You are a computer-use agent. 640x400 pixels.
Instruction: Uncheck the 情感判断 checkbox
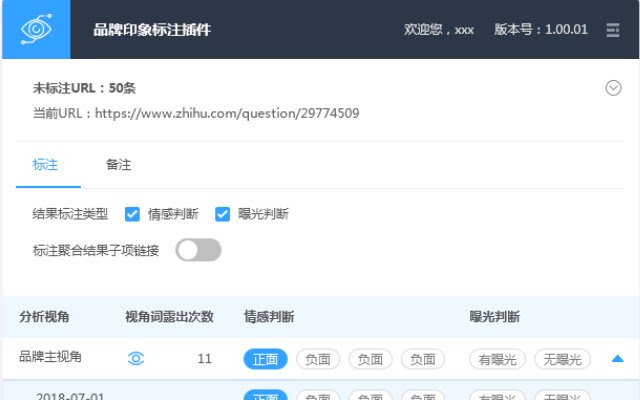(132, 214)
